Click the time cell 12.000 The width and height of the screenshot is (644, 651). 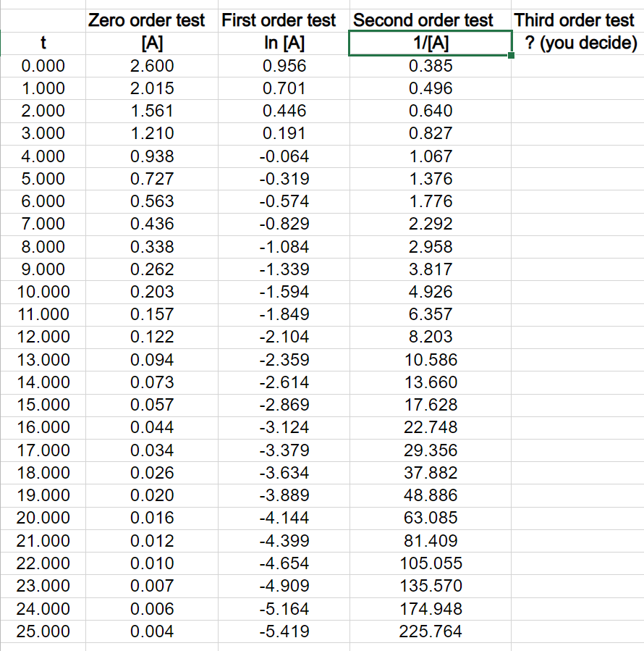click(x=43, y=337)
